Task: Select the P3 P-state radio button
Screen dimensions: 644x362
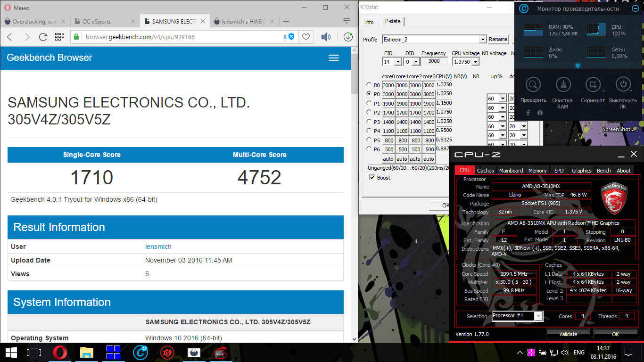Action: point(369,122)
